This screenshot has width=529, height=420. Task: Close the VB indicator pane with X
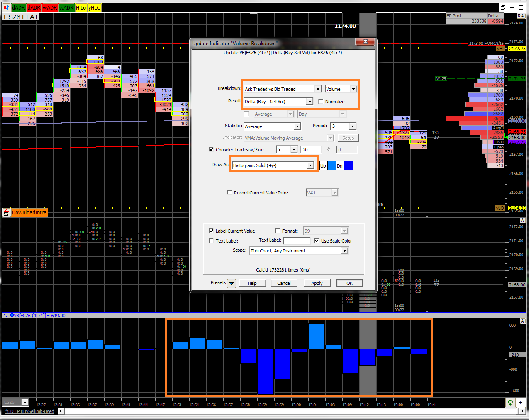(5, 316)
